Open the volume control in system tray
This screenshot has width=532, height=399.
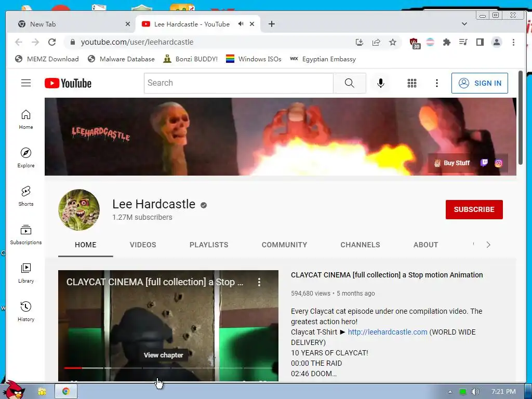[475, 392]
